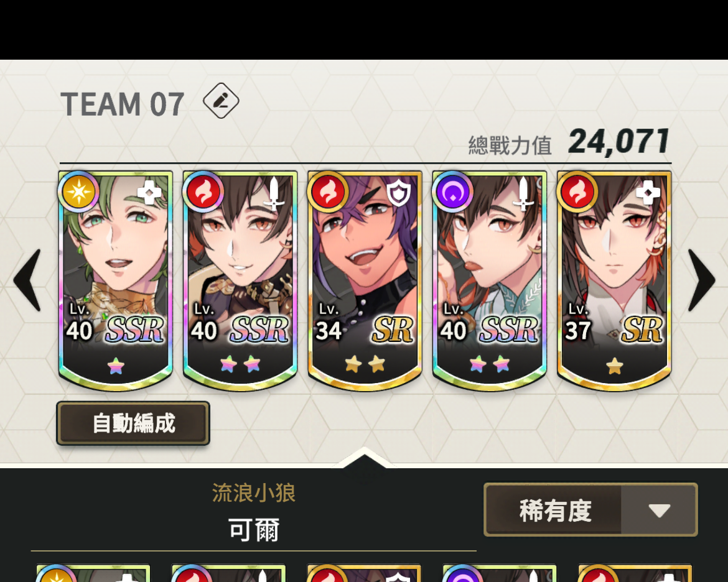The height and width of the screenshot is (582, 728).
Task: Click the edit team name pencil icon
Action: (221, 101)
